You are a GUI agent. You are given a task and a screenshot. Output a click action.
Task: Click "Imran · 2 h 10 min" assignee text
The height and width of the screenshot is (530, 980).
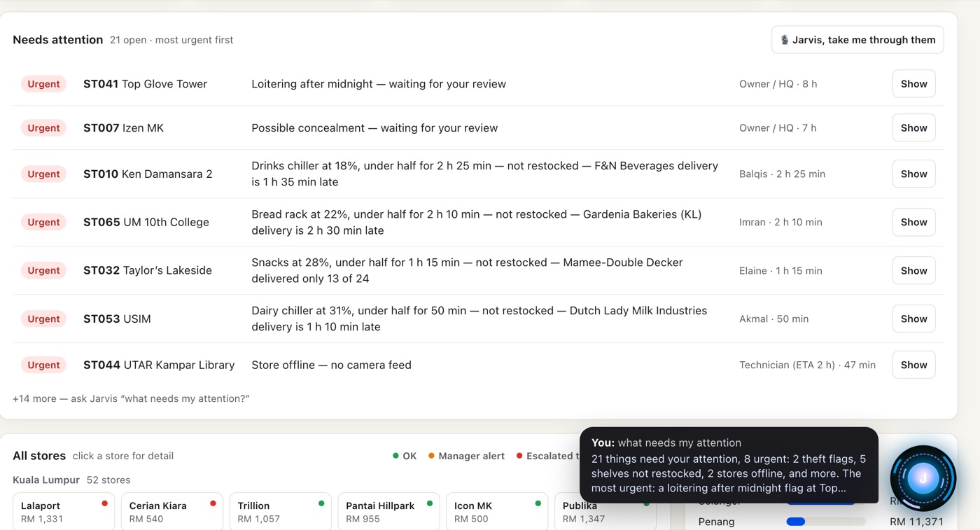coord(780,223)
